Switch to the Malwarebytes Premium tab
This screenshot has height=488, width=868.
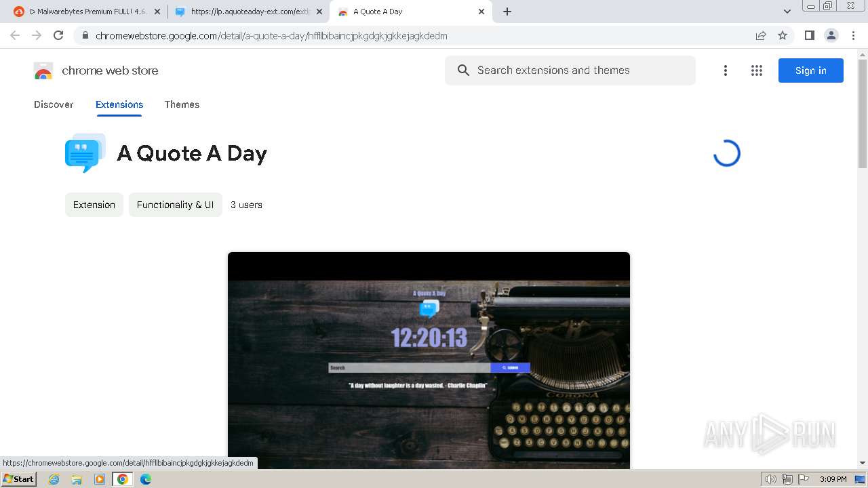click(x=87, y=12)
